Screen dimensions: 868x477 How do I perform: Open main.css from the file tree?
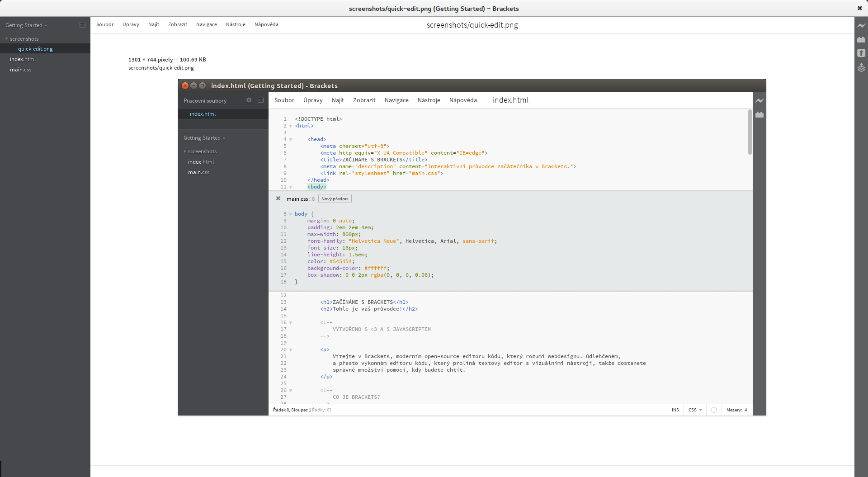tap(20, 70)
